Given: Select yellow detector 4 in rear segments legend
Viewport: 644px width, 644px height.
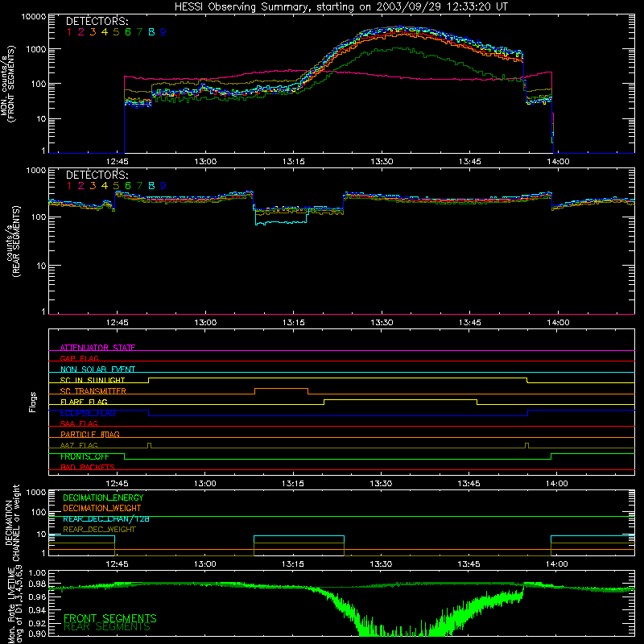Looking at the screenshot, I should click(x=105, y=186).
